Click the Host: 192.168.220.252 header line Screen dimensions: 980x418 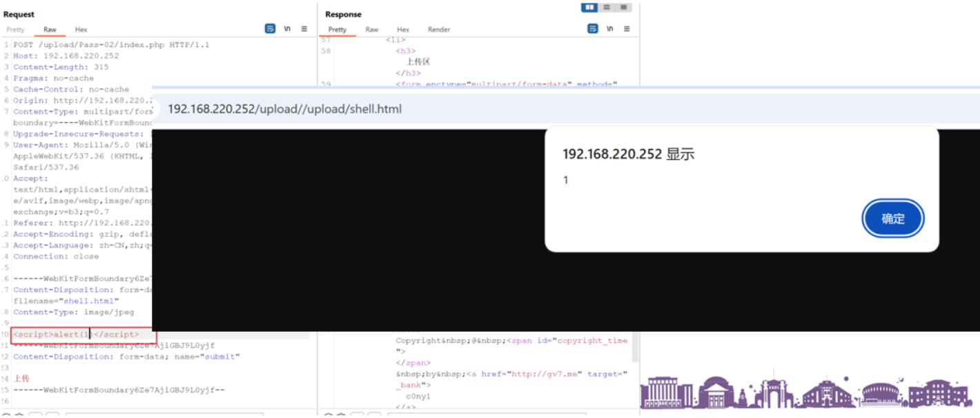click(66, 56)
